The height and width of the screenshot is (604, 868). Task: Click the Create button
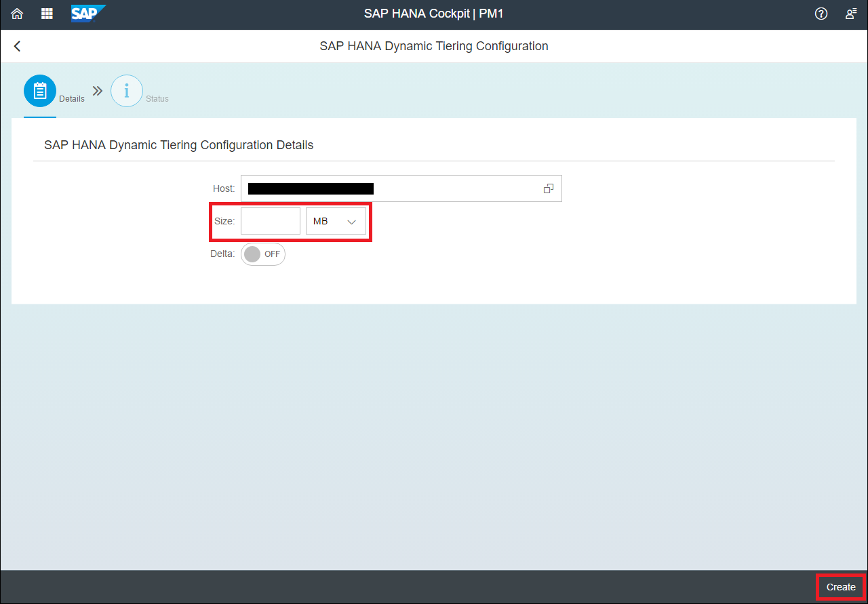[841, 587]
